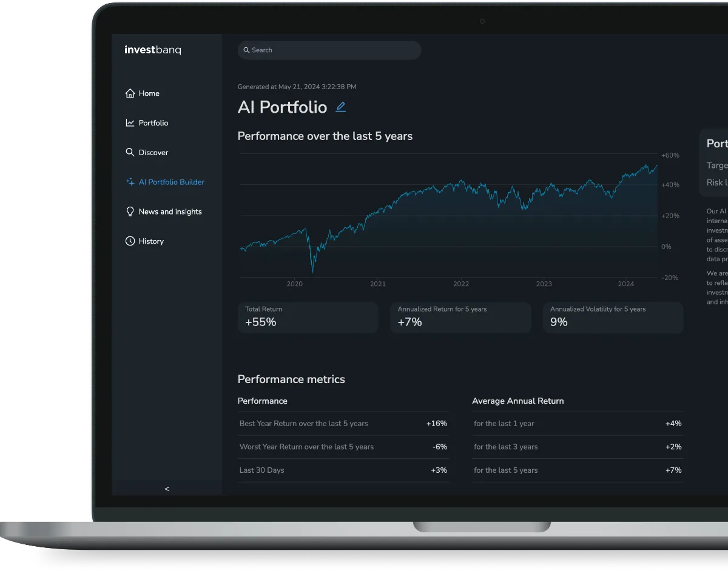Open History clock icon
The image size is (728, 571).
[130, 241]
